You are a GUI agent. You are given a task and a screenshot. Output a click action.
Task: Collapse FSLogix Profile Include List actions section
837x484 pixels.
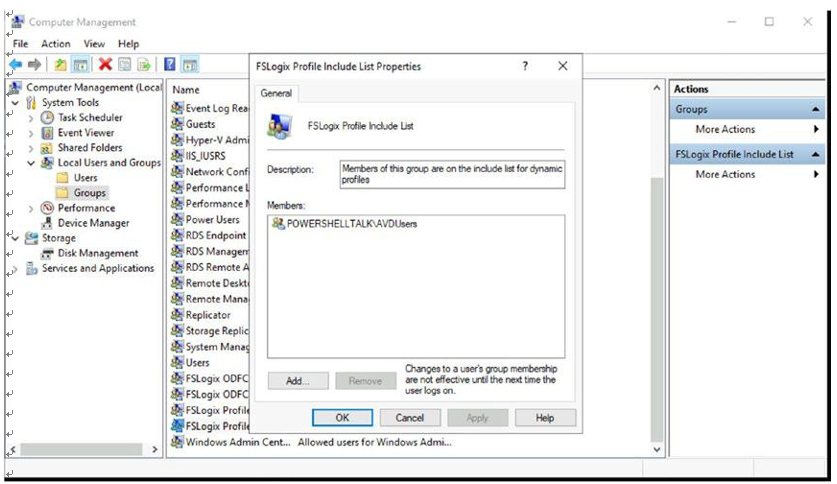[x=815, y=154]
